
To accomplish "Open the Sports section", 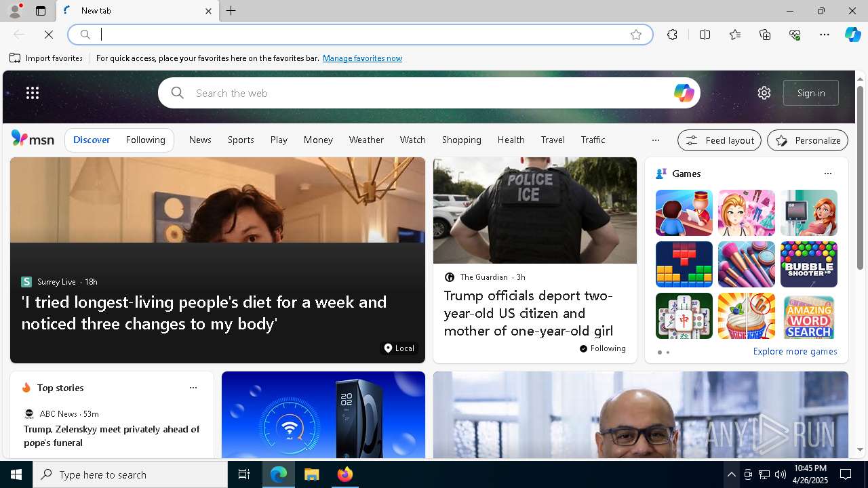I will (241, 140).
